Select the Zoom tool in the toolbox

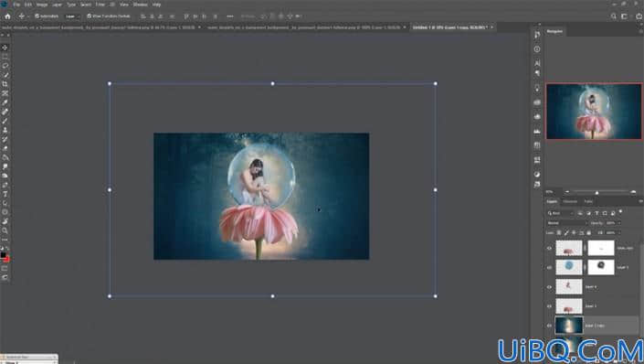(5, 230)
